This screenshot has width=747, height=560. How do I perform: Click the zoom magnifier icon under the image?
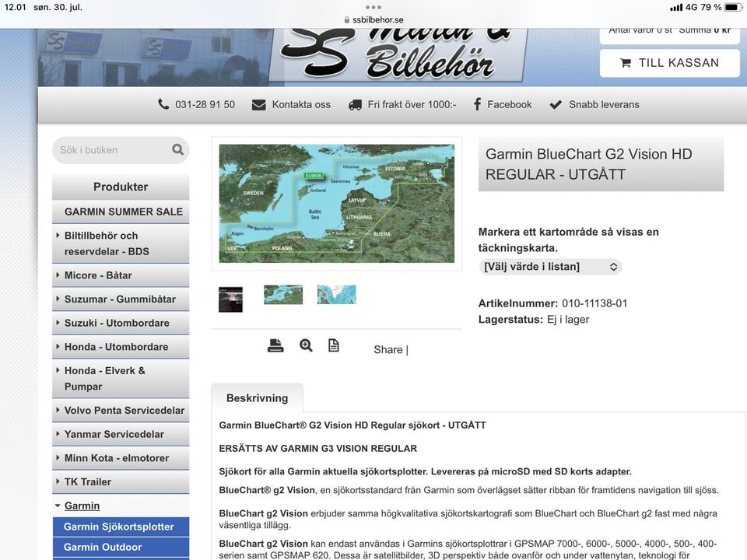306,345
